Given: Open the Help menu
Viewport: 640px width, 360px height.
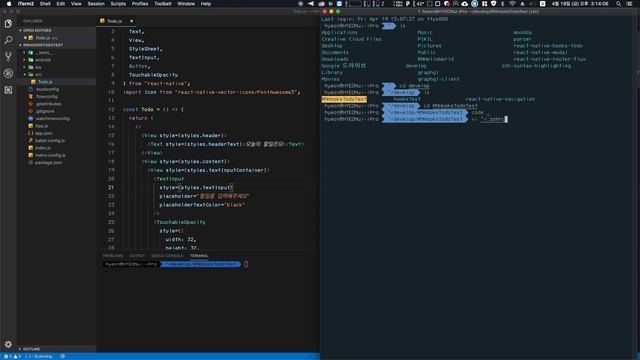Looking at the screenshot, I should pyautogui.click(x=206, y=4).
